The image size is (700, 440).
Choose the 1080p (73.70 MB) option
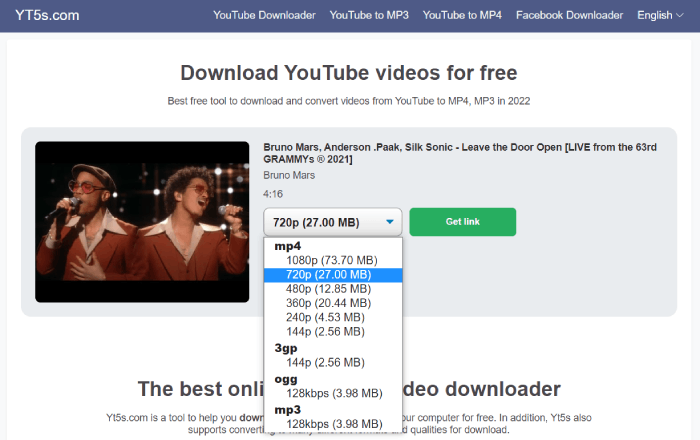click(x=333, y=260)
